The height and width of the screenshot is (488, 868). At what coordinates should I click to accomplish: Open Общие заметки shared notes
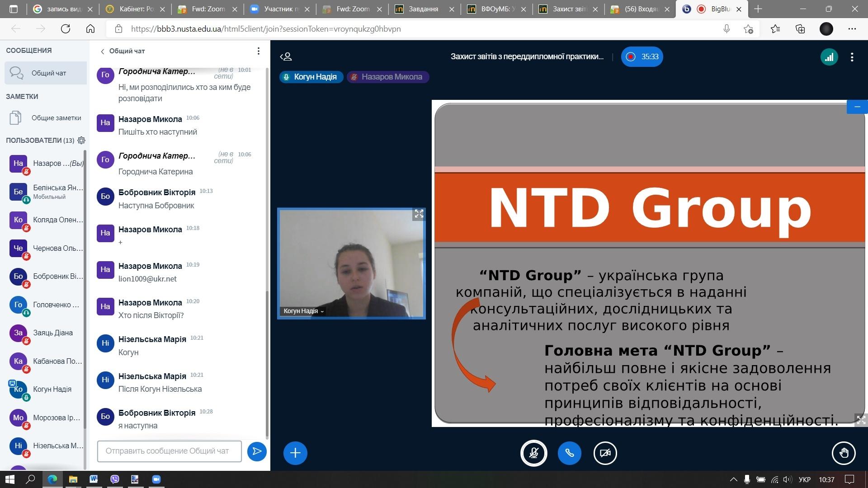(46, 118)
